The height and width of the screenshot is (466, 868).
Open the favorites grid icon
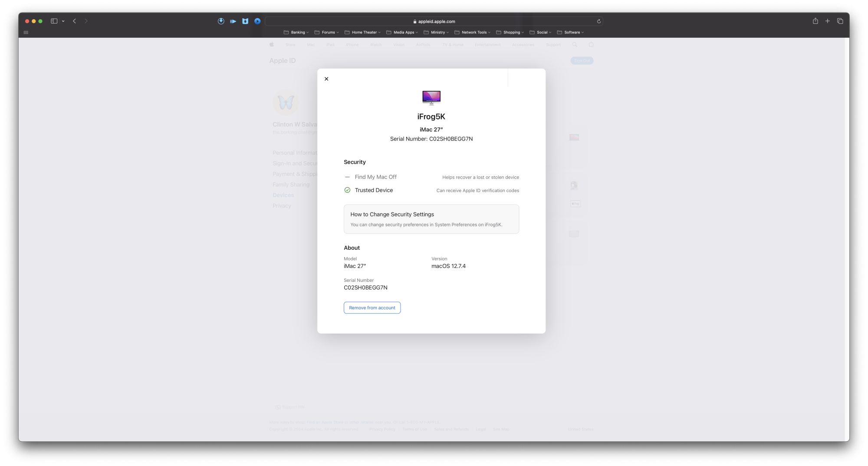point(26,32)
